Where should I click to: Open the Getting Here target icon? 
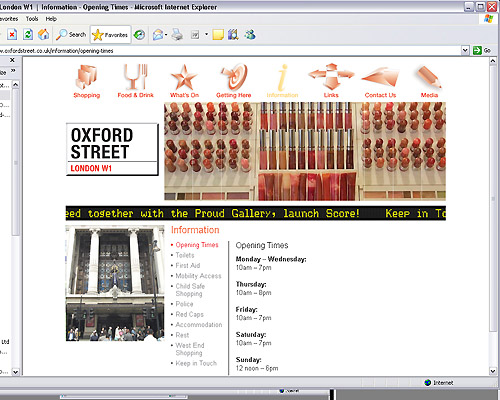(x=233, y=81)
